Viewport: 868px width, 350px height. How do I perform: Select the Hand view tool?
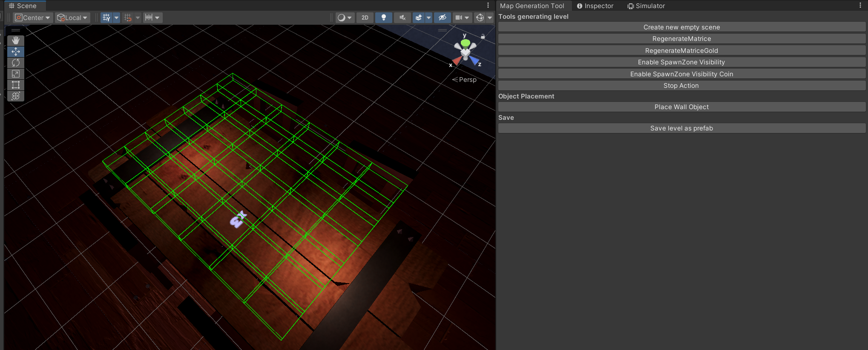[16, 40]
